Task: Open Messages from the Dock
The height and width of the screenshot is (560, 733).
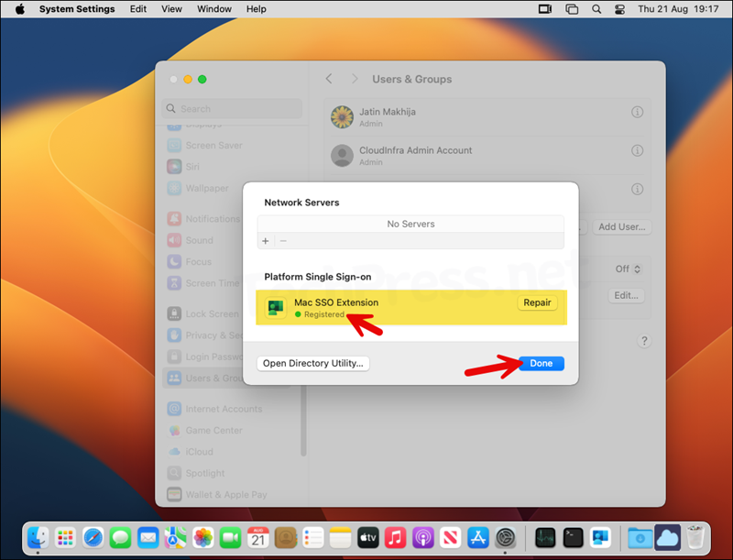Action: pyautogui.click(x=120, y=538)
